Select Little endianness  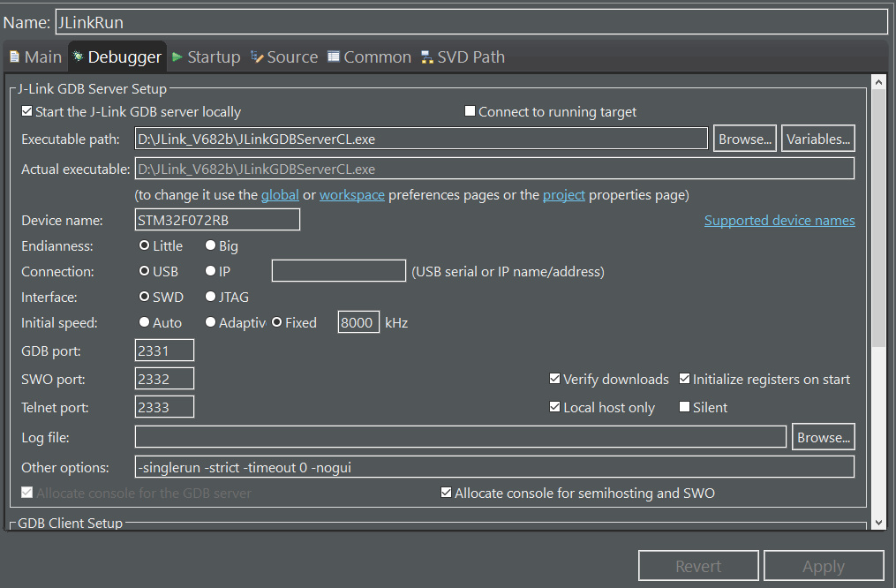tap(145, 245)
